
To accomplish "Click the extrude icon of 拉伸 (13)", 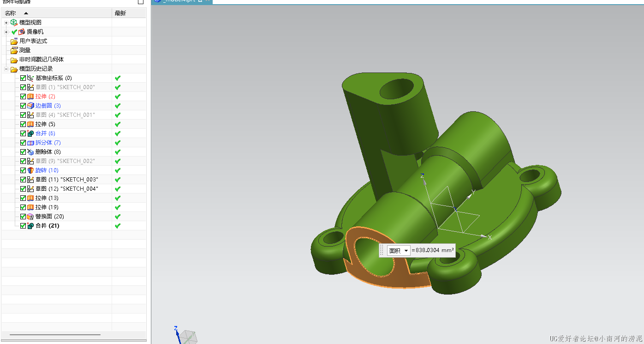I will (30, 198).
